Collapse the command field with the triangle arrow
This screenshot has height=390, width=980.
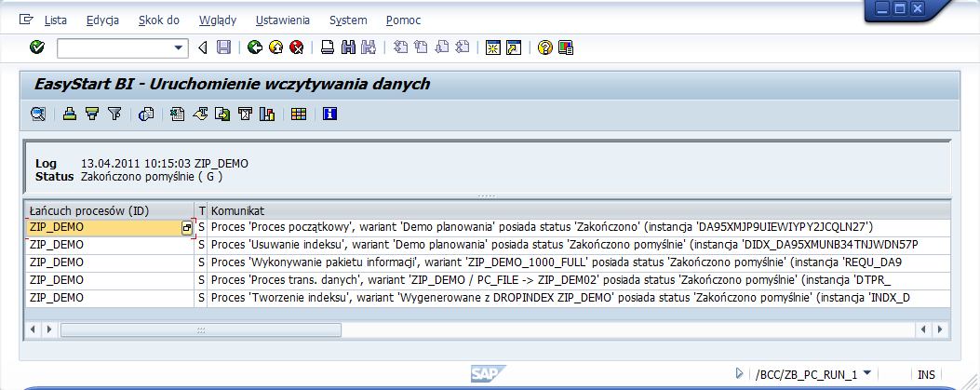point(202,47)
